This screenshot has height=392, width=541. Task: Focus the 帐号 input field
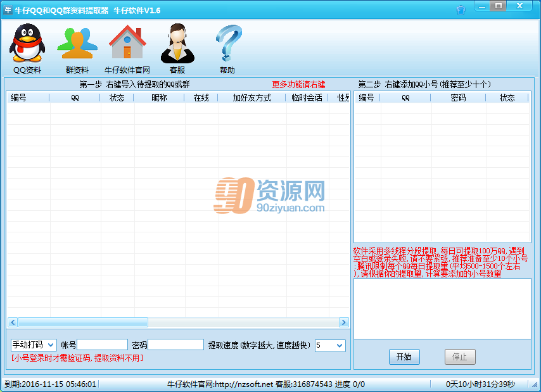coord(103,345)
